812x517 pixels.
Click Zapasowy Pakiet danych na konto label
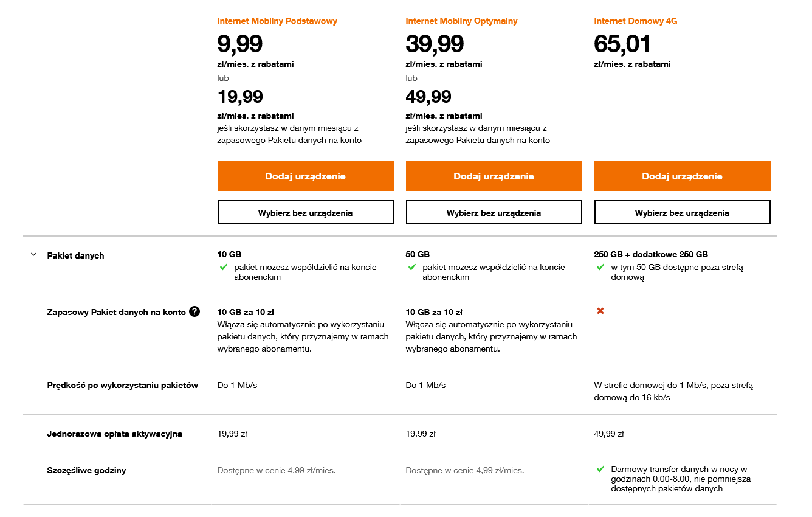[116, 312]
